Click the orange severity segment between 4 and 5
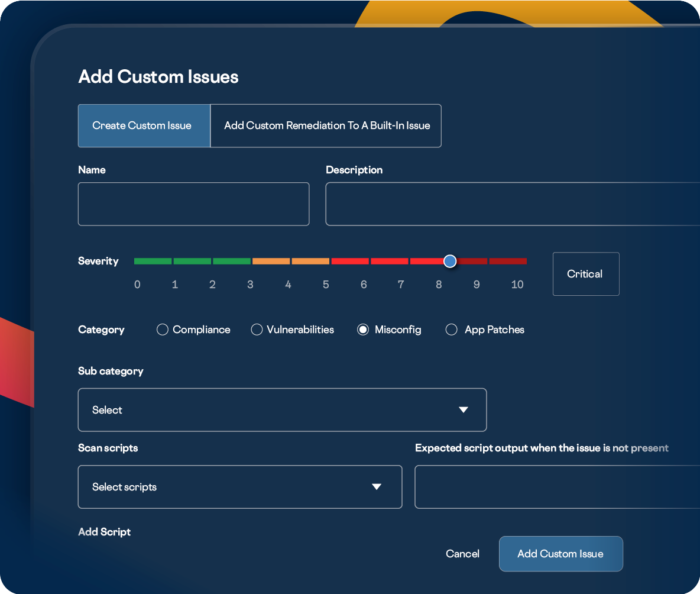The width and height of the screenshot is (700, 594). 310,261
